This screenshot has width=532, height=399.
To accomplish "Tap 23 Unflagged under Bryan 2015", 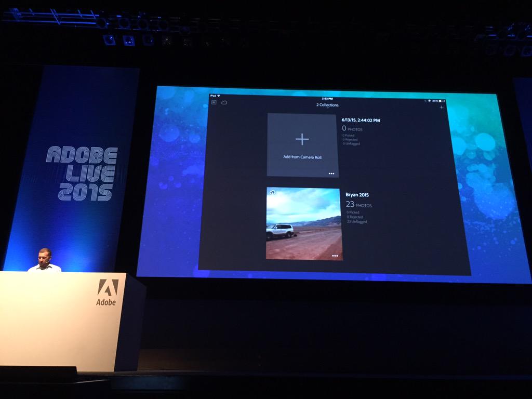I will click(357, 221).
